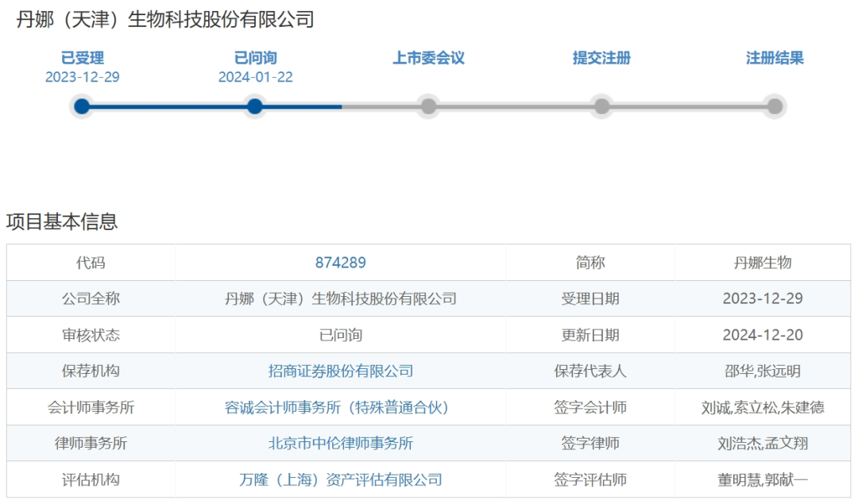Select the 已问询 stage label
The width and height of the screenshot is (858, 504).
pyautogui.click(x=255, y=58)
